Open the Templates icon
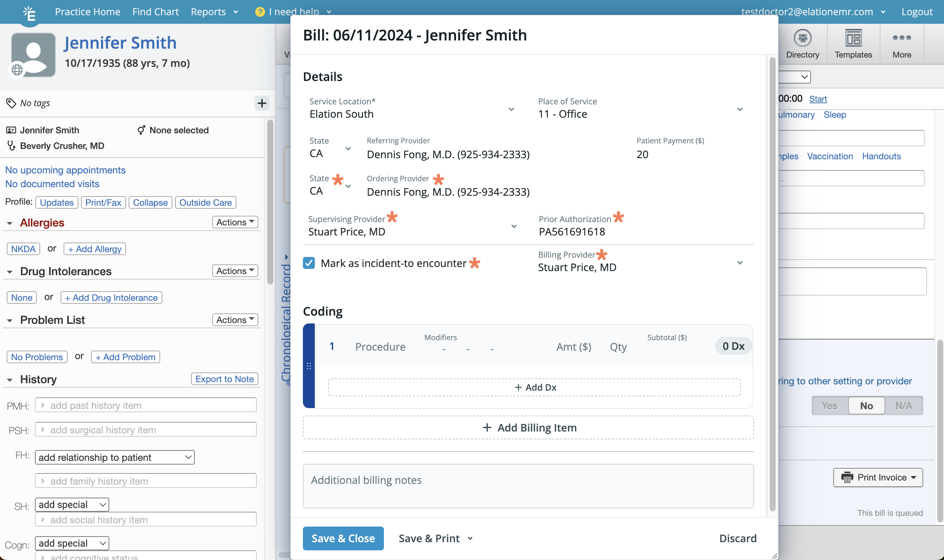The height and width of the screenshot is (560, 944). coord(853,38)
